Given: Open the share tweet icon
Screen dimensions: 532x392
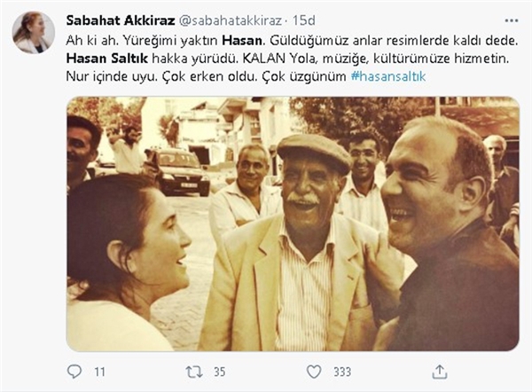Looking at the screenshot, I should [x=440, y=372].
